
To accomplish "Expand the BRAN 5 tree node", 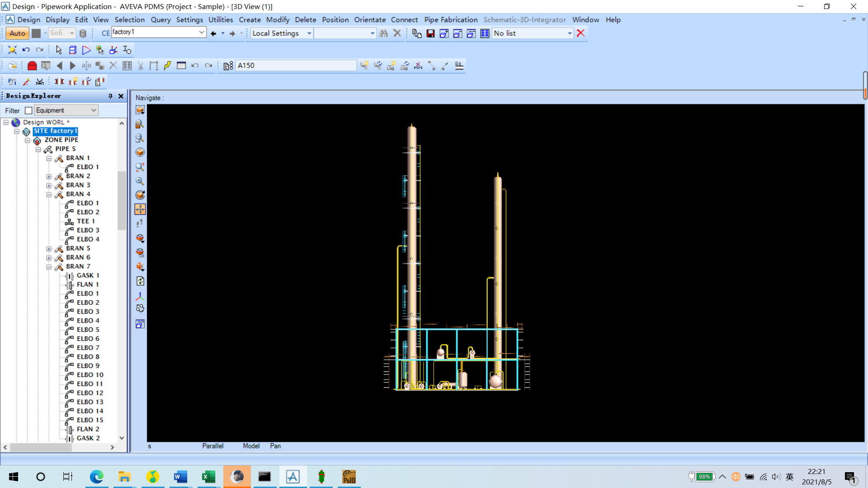I will click(x=49, y=249).
